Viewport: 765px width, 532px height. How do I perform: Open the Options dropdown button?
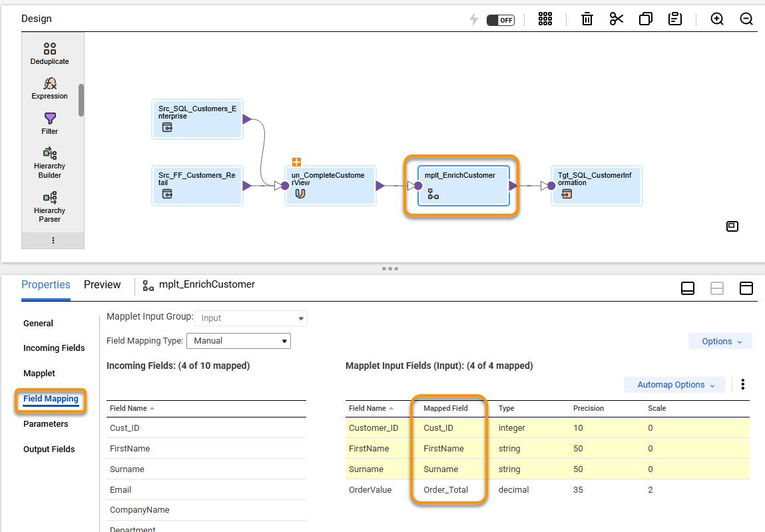click(720, 341)
